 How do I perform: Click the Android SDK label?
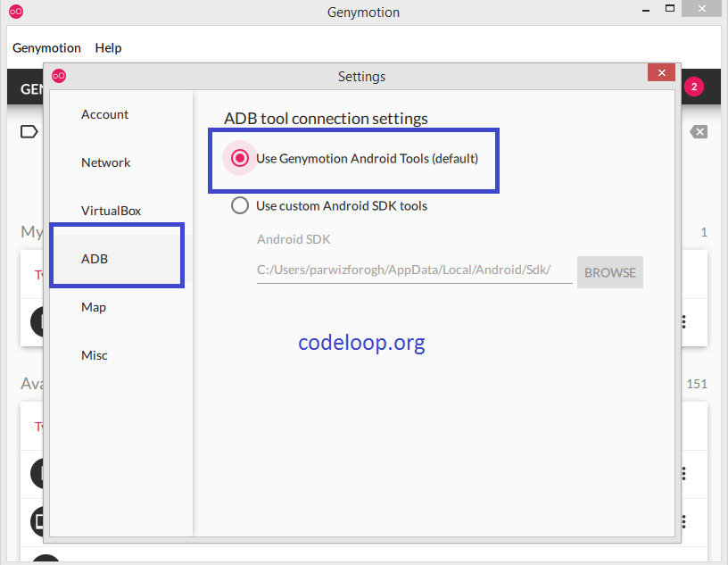click(294, 239)
